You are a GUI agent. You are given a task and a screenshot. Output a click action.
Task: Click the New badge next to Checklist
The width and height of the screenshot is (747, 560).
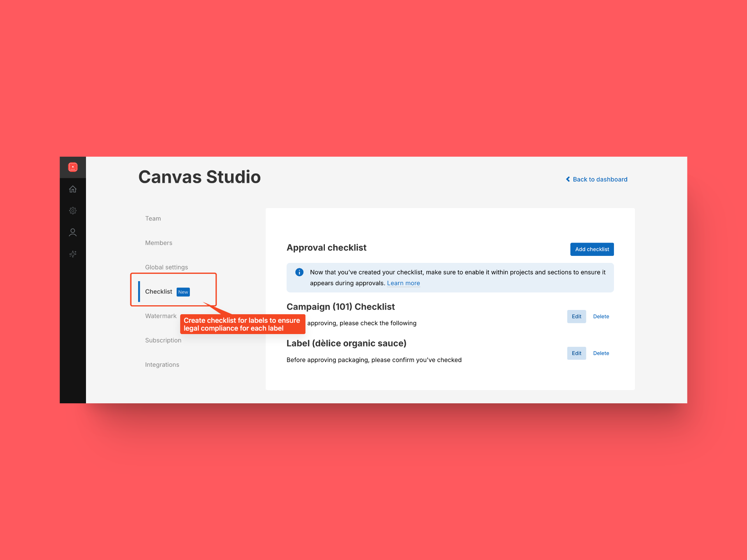pyautogui.click(x=183, y=292)
